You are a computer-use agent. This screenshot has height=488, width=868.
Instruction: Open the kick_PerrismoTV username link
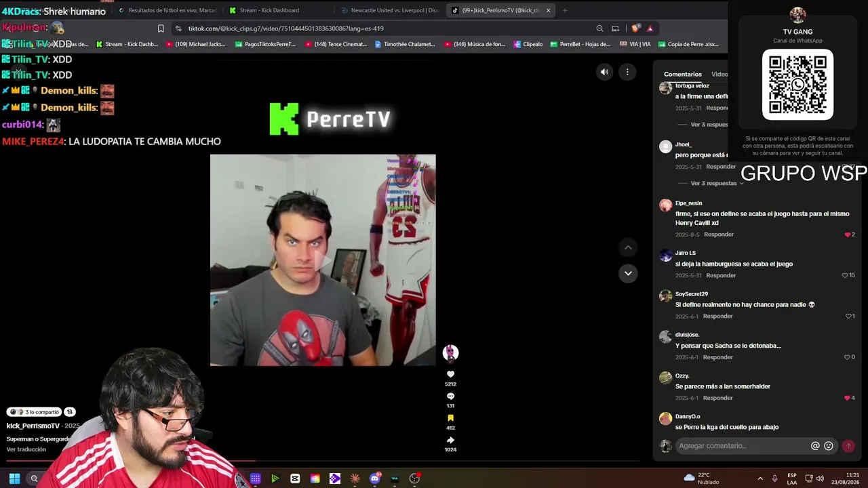click(x=33, y=426)
